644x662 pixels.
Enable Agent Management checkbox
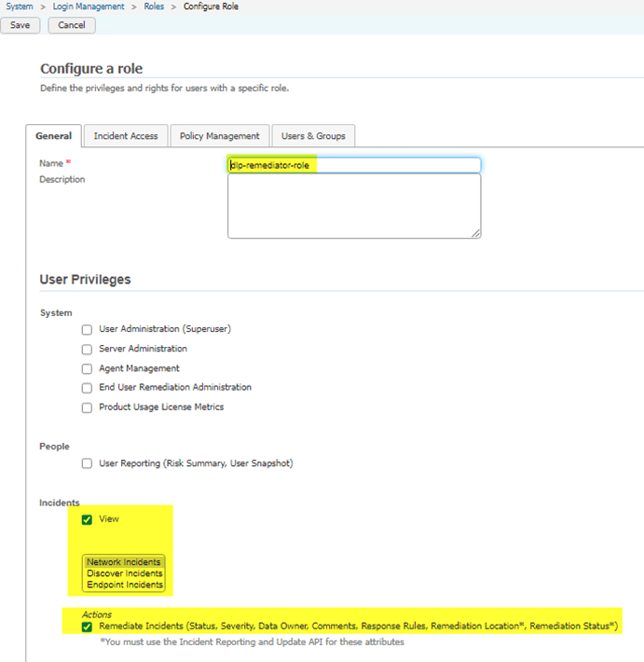click(x=87, y=368)
